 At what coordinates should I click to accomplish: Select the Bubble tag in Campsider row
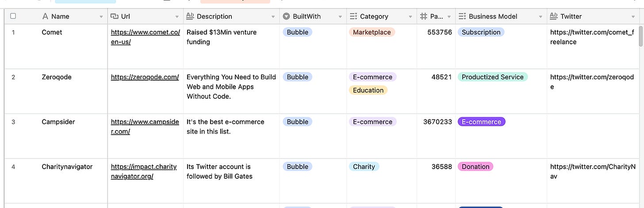coord(298,122)
